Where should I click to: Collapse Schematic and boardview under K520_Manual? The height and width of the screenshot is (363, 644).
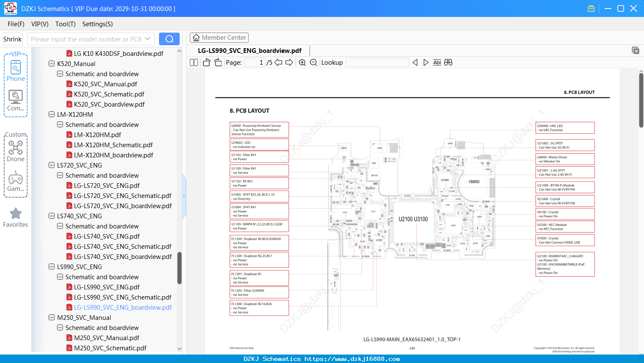click(x=60, y=74)
